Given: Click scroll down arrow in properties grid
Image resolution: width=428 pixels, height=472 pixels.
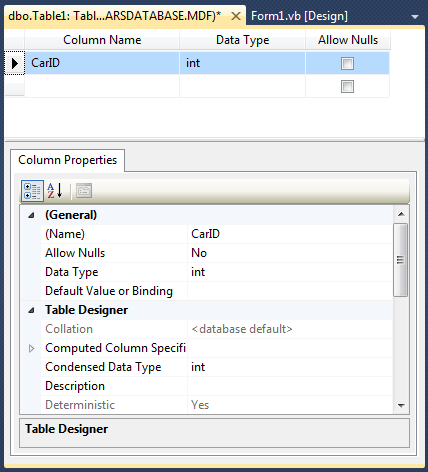Looking at the screenshot, I should click(x=401, y=405).
